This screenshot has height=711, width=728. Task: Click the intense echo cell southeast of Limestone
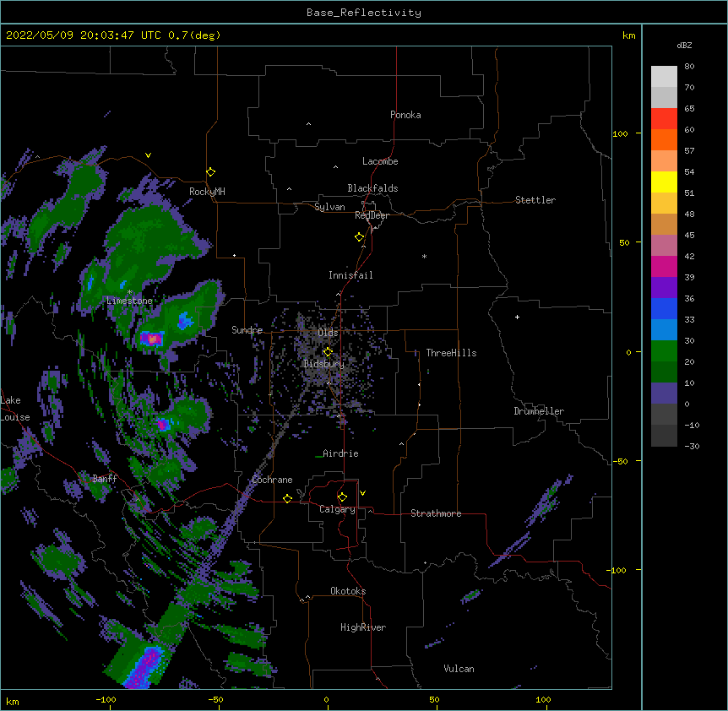(152, 339)
